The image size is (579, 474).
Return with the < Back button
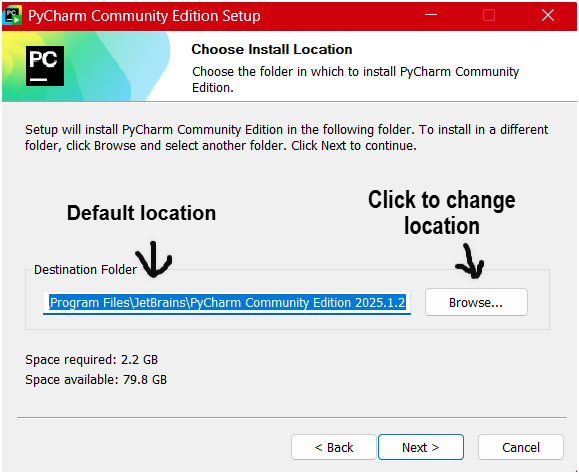pos(334,447)
